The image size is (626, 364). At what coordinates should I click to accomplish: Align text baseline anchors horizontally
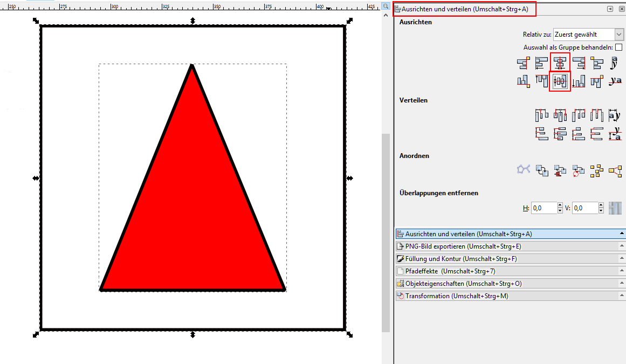615,63
